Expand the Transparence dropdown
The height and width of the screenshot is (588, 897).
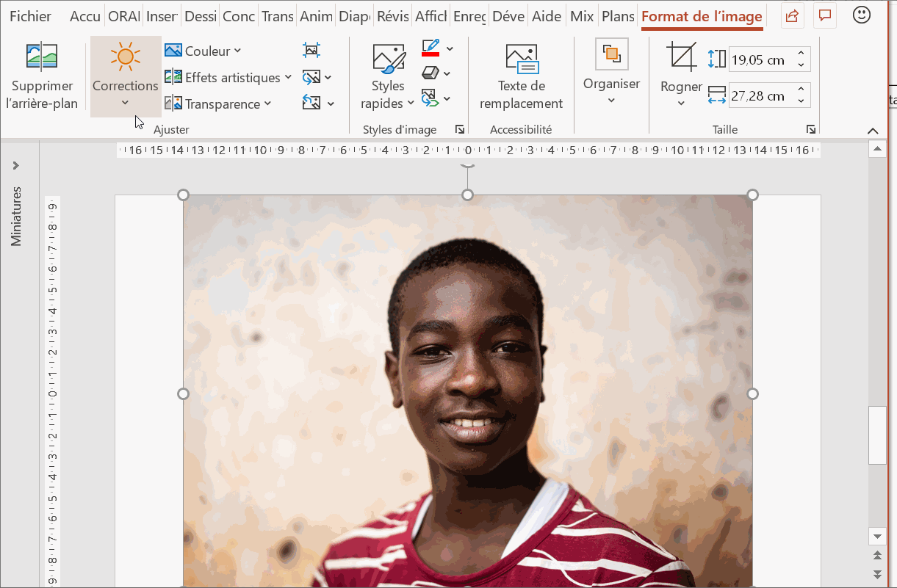[x=218, y=104]
